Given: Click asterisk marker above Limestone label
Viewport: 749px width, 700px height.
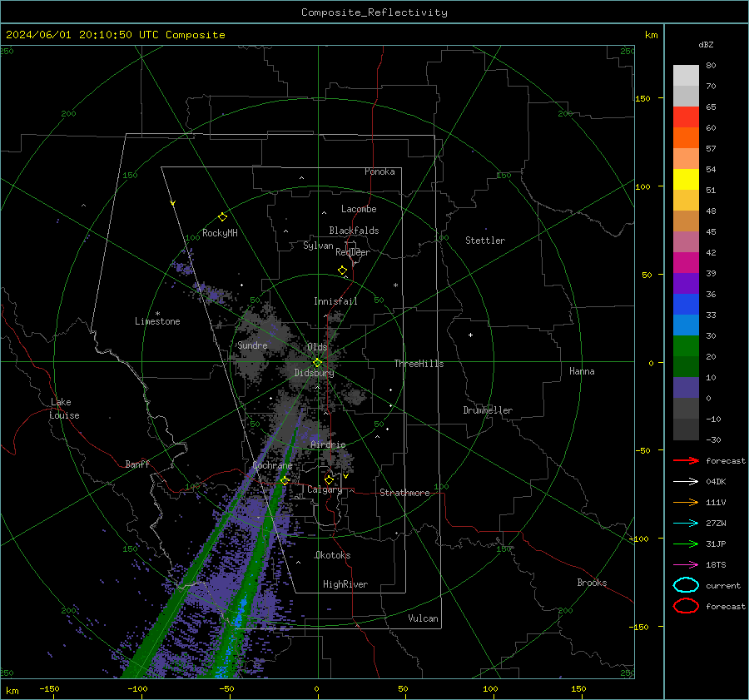Looking at the screenshot, I should [157, 314].
